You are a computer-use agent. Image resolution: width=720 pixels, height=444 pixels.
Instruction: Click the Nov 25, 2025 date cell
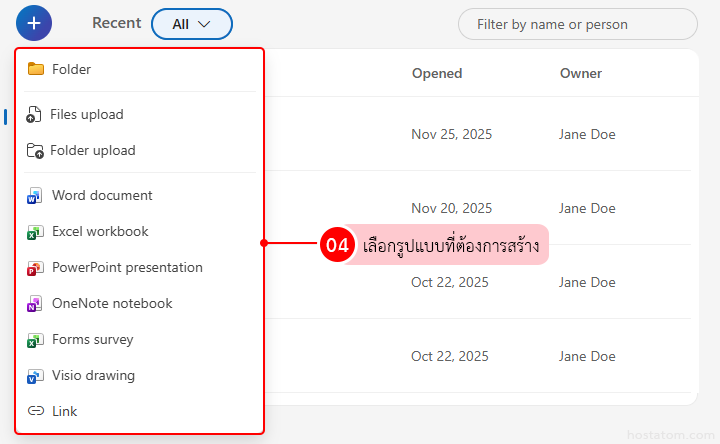pyautogui.click(x=451, y=135)
